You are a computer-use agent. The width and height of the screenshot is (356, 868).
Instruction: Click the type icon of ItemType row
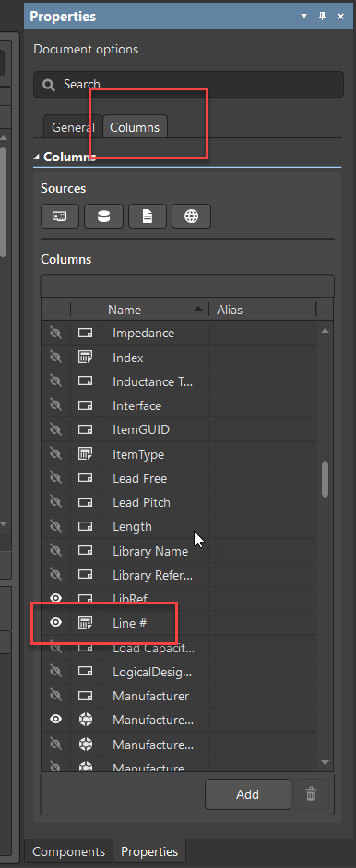[85, 454]
